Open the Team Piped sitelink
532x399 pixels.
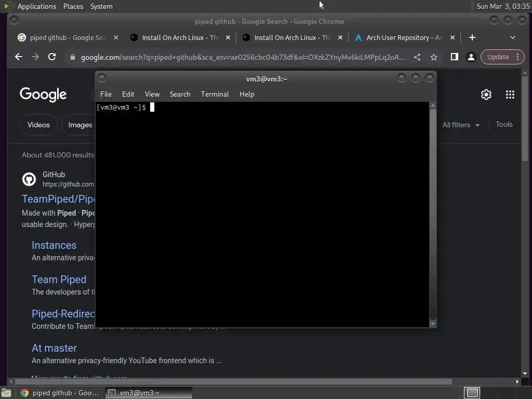59,280
